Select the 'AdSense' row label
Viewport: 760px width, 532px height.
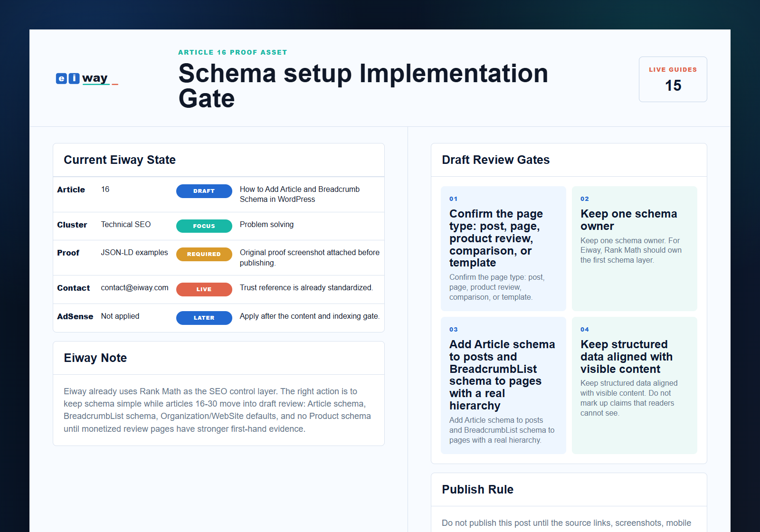point(75,316)
